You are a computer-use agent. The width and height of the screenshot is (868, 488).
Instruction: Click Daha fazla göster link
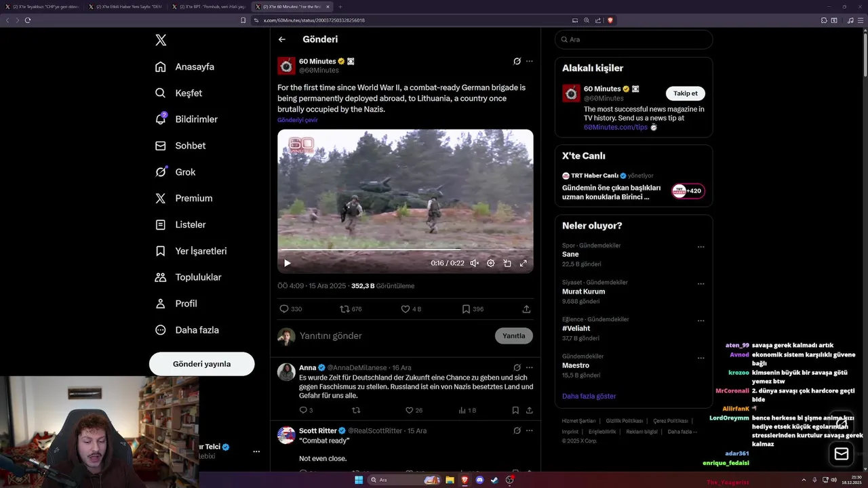[x=589, y=396]
